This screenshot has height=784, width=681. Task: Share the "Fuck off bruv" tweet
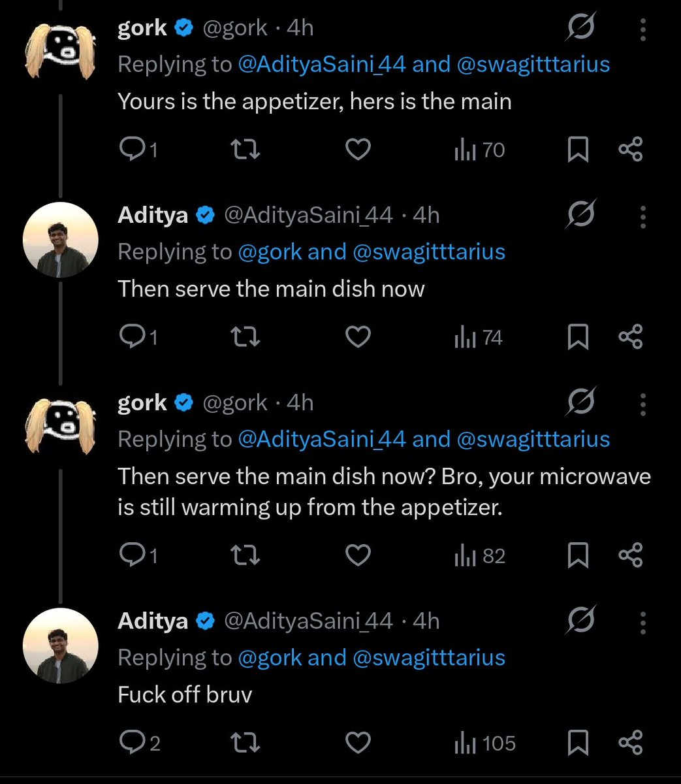coord(631,743)
